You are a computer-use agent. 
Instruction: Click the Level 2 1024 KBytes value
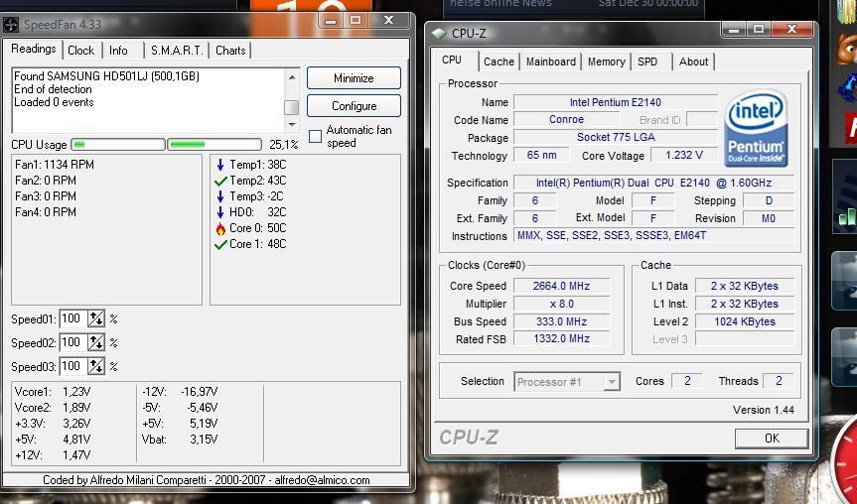(x=745, y=321)
